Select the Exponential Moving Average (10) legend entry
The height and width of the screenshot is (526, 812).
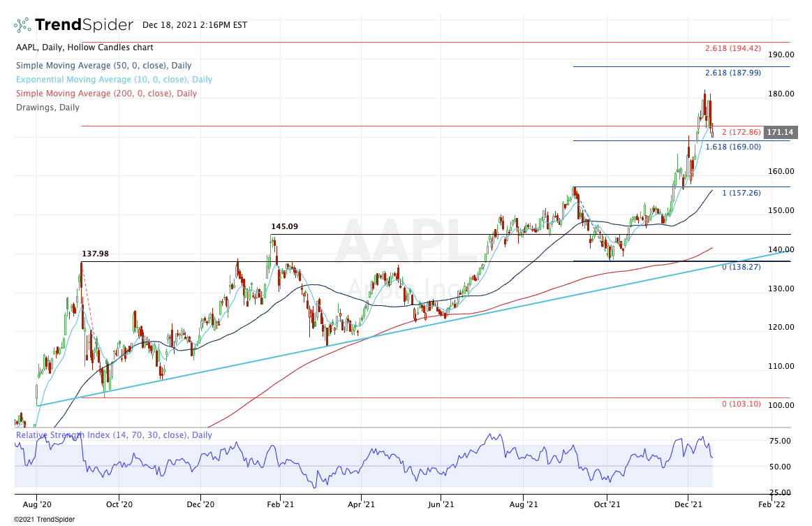tap(114, 80)
